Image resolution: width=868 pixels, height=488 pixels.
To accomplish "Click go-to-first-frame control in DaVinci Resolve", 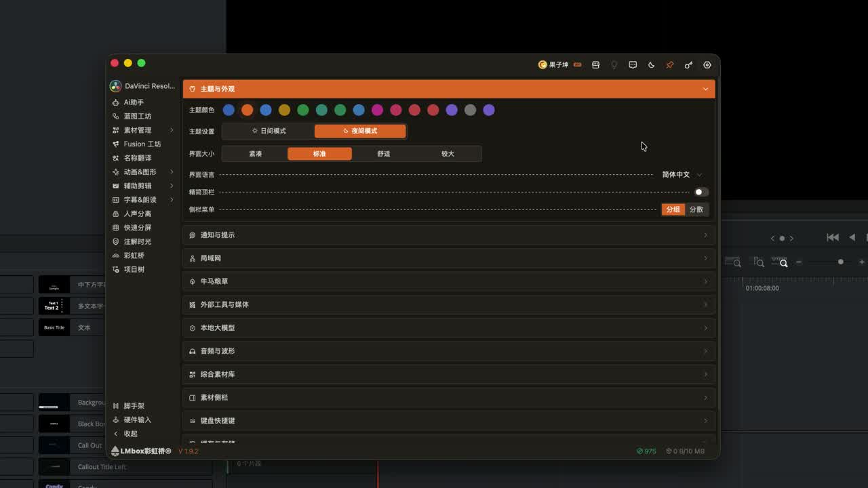I will pos(833,237).
